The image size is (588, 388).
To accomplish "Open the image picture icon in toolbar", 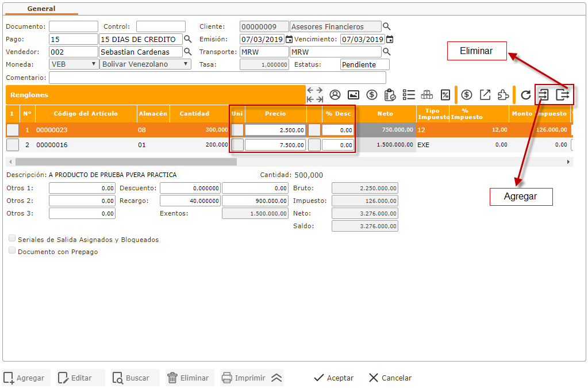I will tap(353, 95).
